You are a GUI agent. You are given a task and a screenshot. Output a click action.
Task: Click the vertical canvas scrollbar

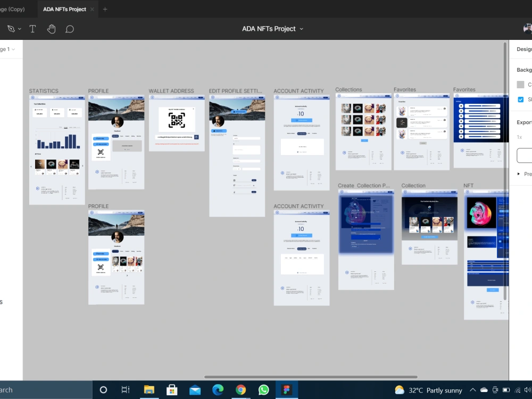[505, 171]
